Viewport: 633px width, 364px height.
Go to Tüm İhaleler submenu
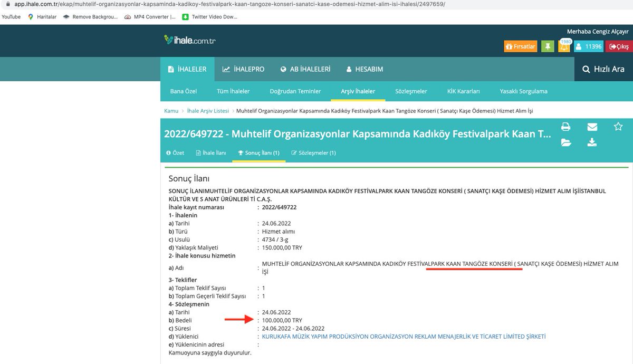click(233, 91)
